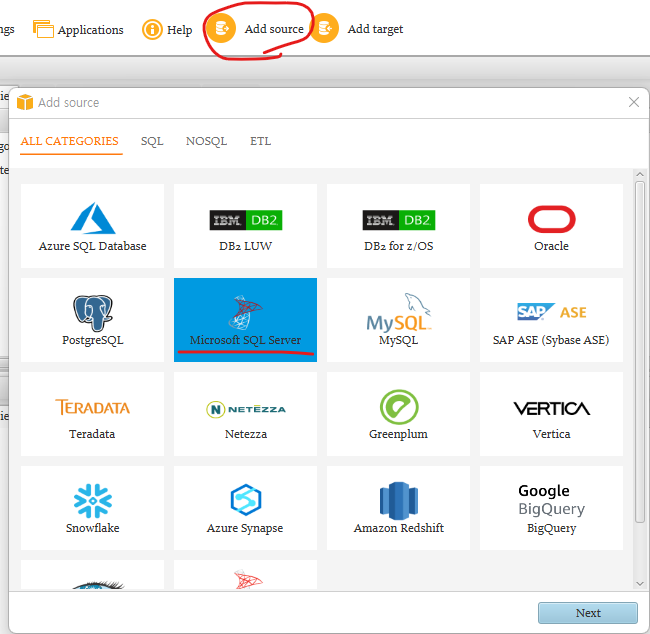Pick the MySQL dolphin tile
Screen dimensions: 650x634
398,320
